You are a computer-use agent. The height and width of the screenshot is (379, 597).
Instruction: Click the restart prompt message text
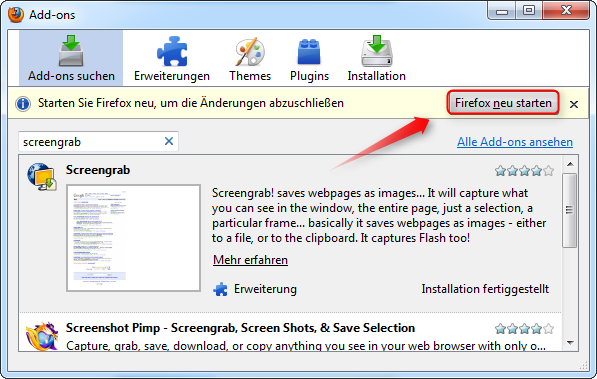(191, 103)
